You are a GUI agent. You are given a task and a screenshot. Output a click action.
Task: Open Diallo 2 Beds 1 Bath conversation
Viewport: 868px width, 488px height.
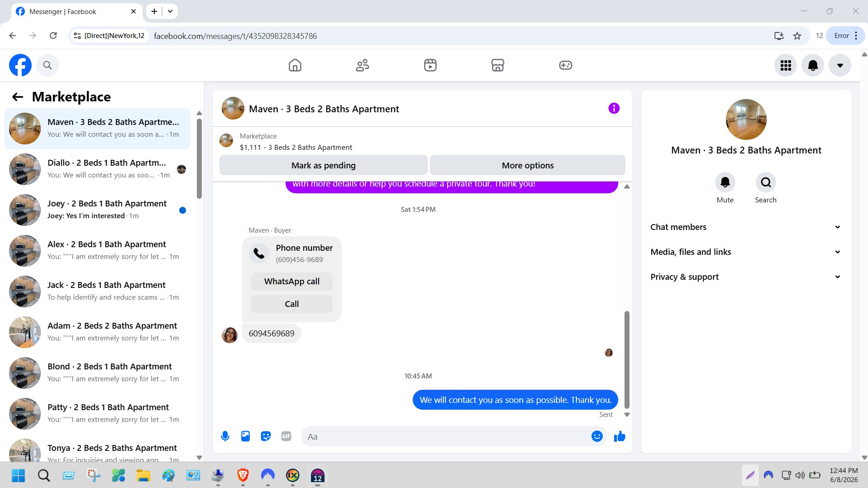point(98,169)
